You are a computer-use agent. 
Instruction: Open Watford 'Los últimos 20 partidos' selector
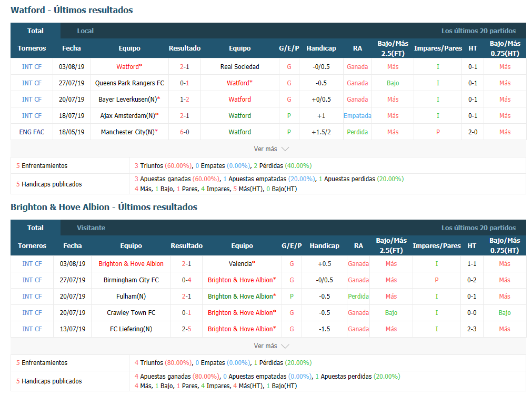coord(478,31)
